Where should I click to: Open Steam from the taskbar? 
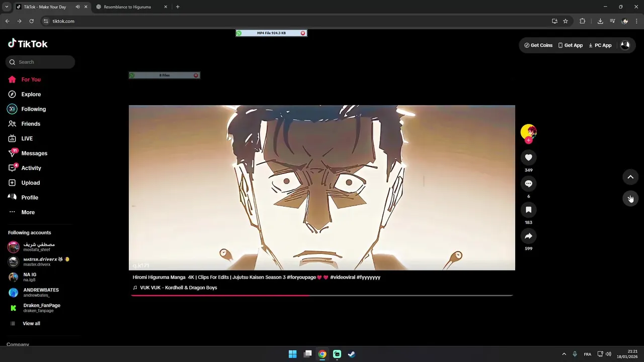352,354
